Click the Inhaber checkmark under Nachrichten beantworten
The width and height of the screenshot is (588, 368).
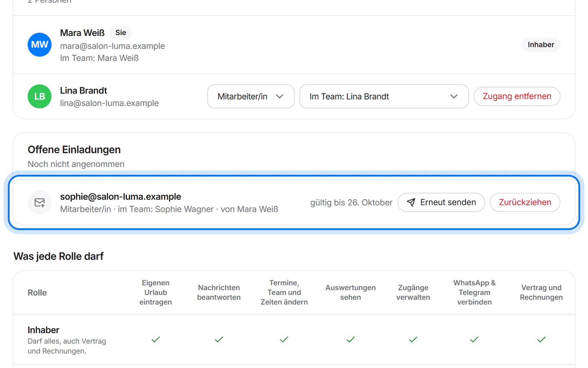(219, 340)
